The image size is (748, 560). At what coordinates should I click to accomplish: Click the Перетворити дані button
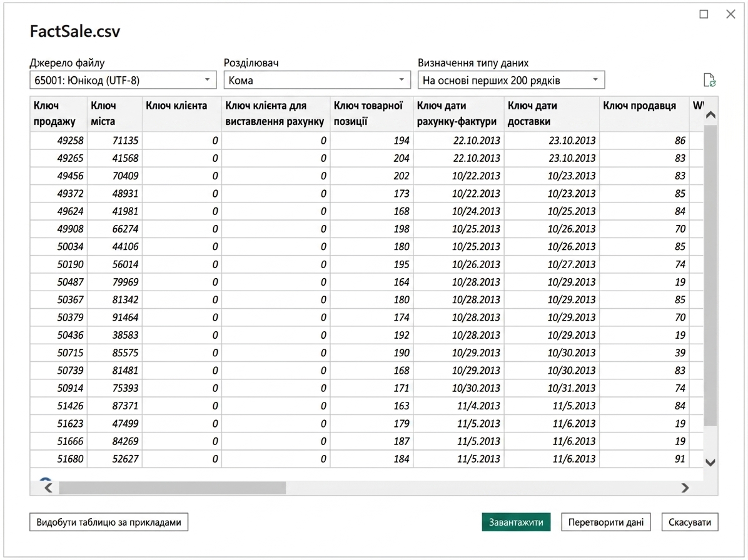coord(606,522)
